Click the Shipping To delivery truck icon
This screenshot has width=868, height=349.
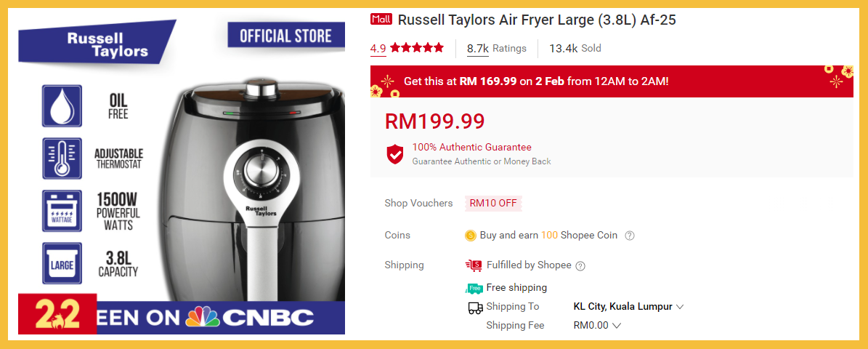coord(476,308)
